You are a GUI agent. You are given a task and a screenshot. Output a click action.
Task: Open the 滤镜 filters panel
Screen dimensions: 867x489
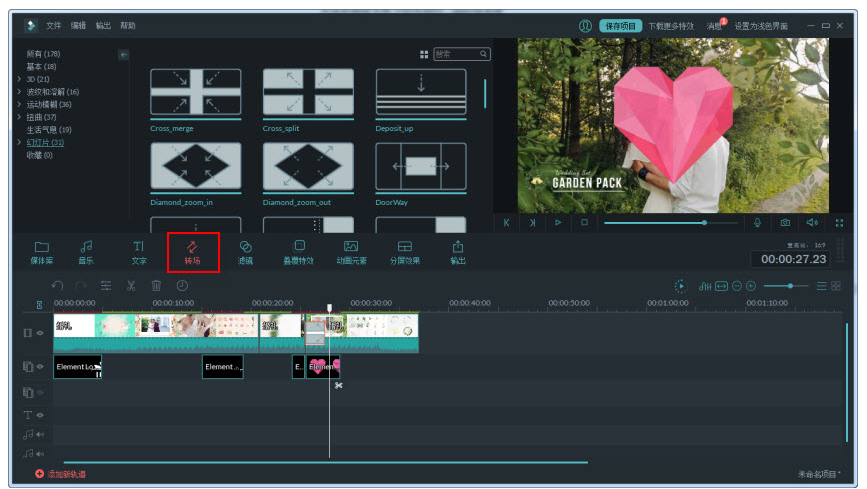[x=245, y=251]
